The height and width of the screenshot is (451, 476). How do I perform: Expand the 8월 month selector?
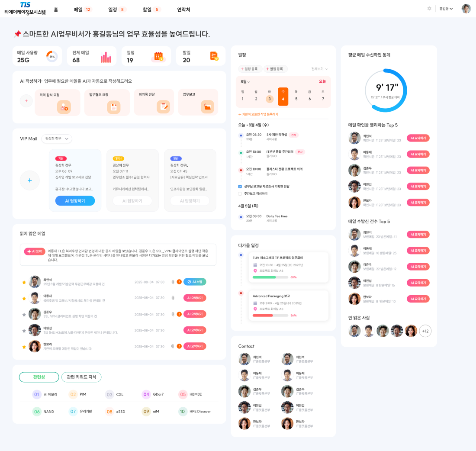[x=245, y=82]
